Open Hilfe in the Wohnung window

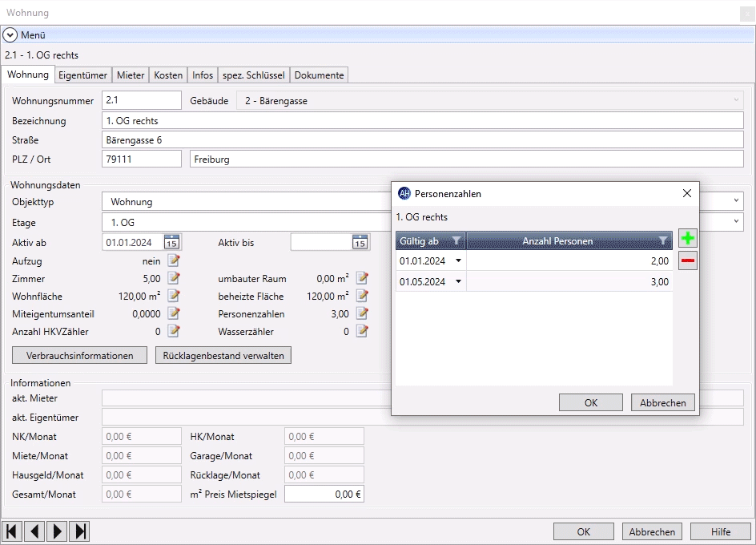(x=720, y=531)
